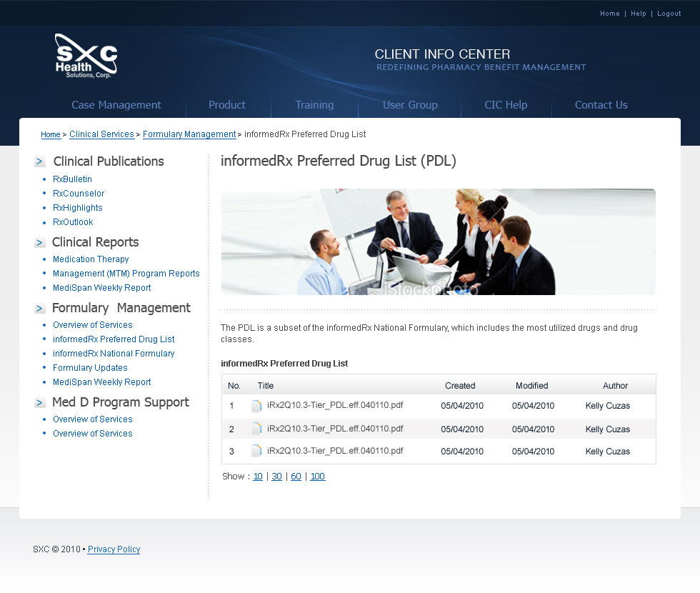700x593 pixels.
Task: Click the No. column header
Action: tap(234, 386)
